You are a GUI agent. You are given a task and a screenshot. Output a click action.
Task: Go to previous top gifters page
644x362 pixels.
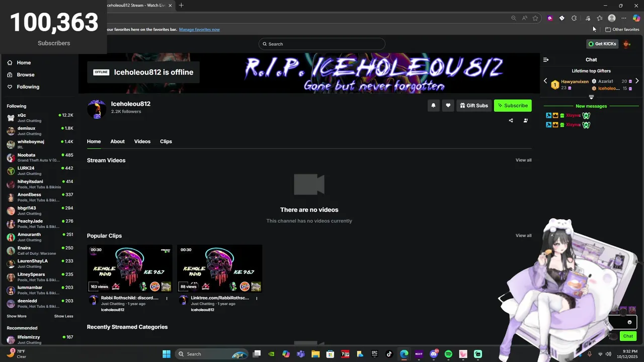(x=545, y=81)
